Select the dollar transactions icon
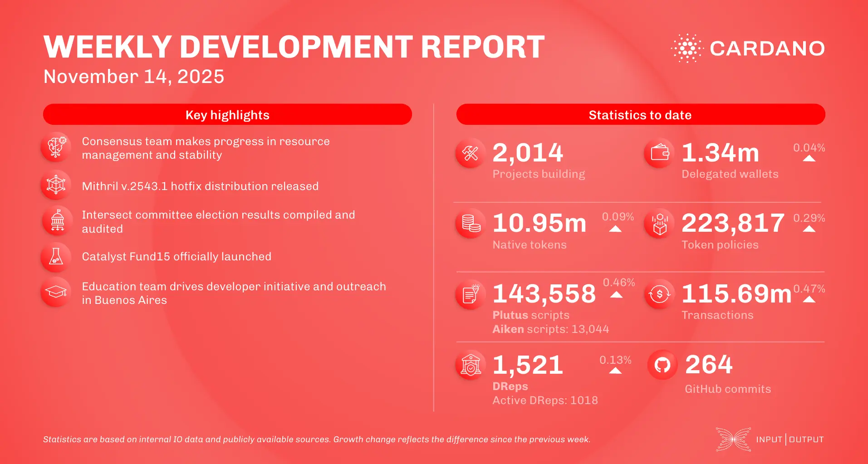Screen dimensions: 868x464 point(659,294)
